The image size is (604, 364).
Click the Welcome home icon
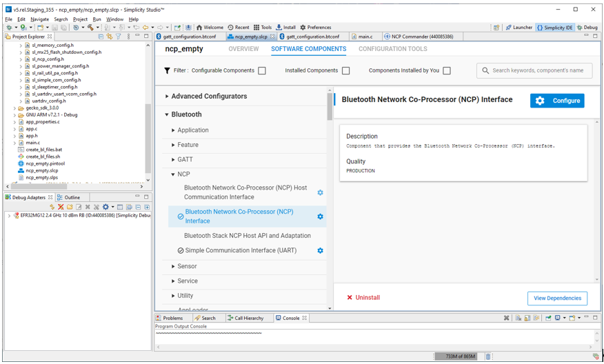pos(210,28)
